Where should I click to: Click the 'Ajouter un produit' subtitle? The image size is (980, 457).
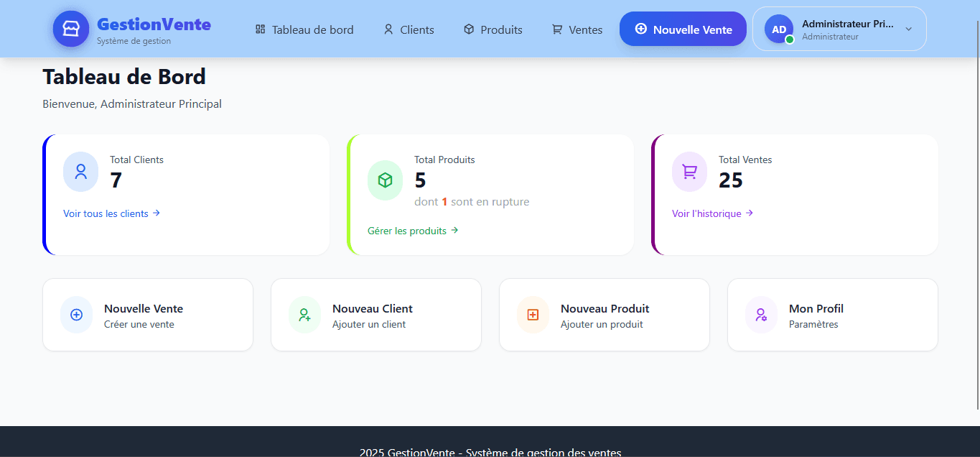click(602, 324)
